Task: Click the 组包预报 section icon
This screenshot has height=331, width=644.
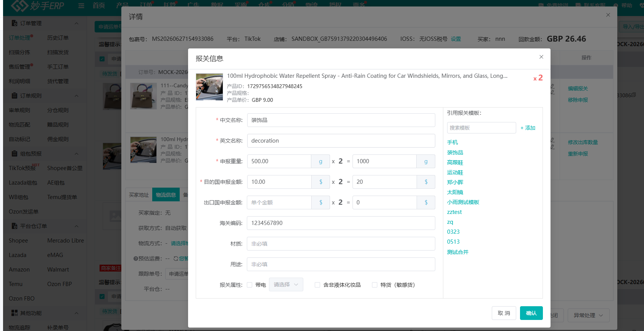Action: coord(14,153)
